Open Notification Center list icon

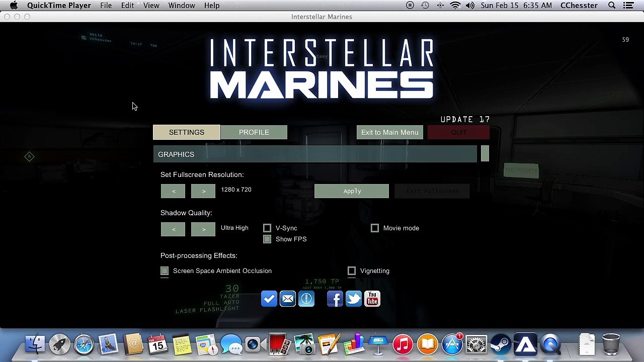click(628, 6)
